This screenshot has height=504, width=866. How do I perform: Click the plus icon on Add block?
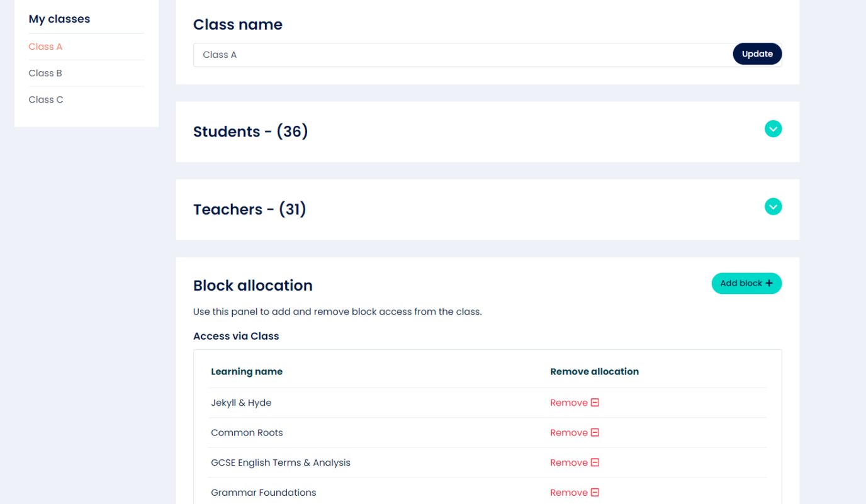point(769,283)
